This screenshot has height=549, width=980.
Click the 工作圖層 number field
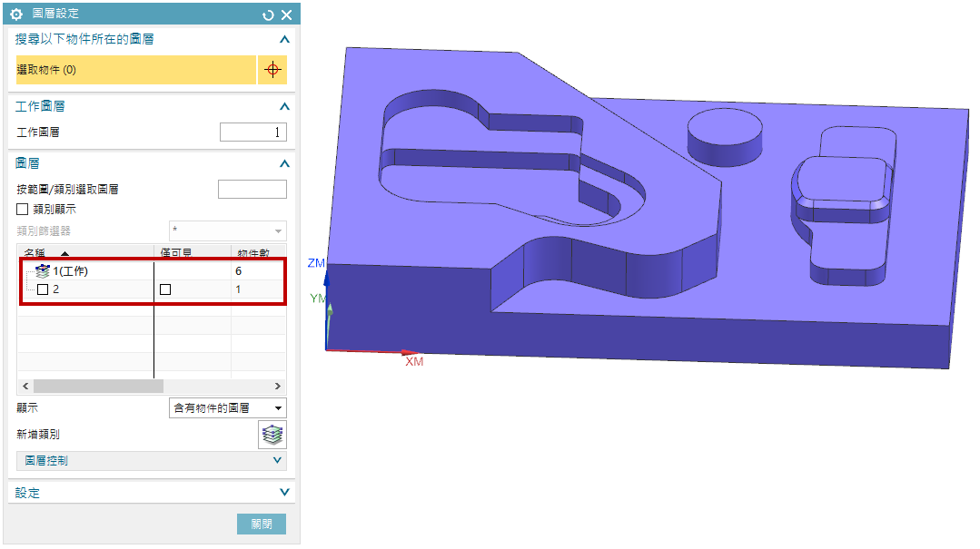pos(253,132)
